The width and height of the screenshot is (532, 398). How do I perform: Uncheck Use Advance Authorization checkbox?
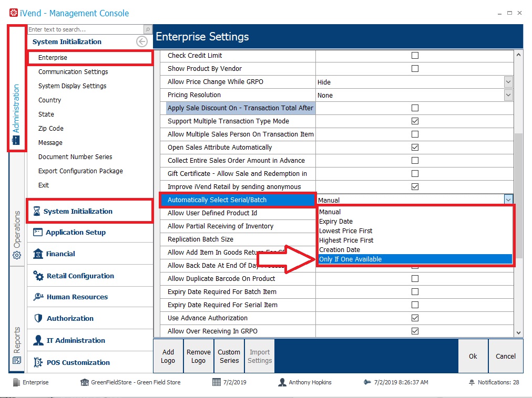coord(415,318)
